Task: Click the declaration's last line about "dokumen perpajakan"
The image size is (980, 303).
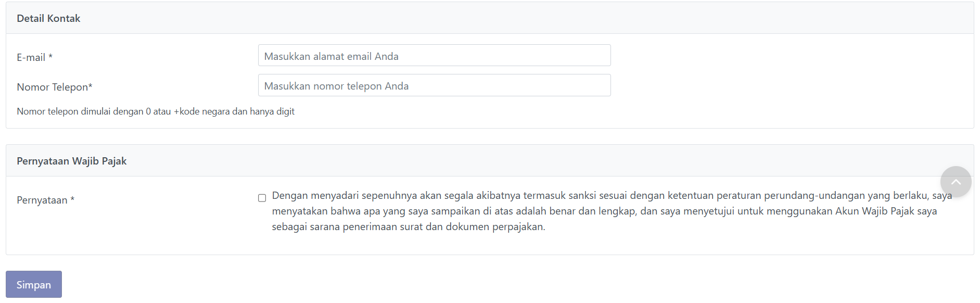Action: pos(408,227)
